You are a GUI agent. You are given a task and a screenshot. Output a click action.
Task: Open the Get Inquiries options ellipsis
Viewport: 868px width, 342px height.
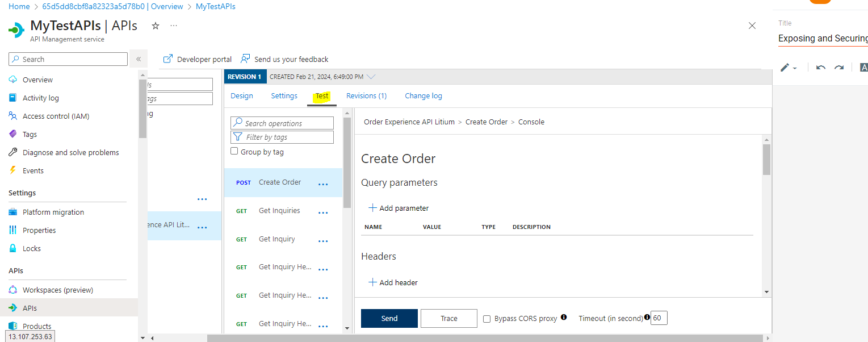(323, 212)
